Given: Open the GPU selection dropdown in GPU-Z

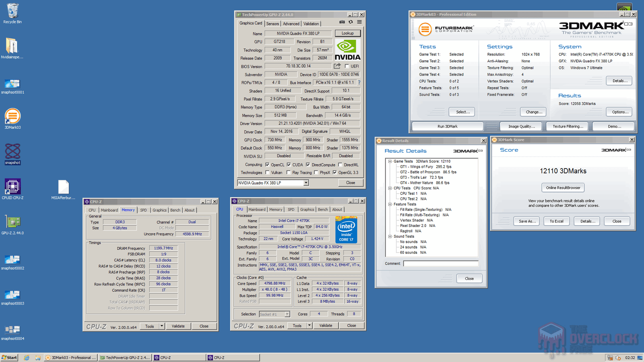Looking at the screenshot, I should coord(306,183).
